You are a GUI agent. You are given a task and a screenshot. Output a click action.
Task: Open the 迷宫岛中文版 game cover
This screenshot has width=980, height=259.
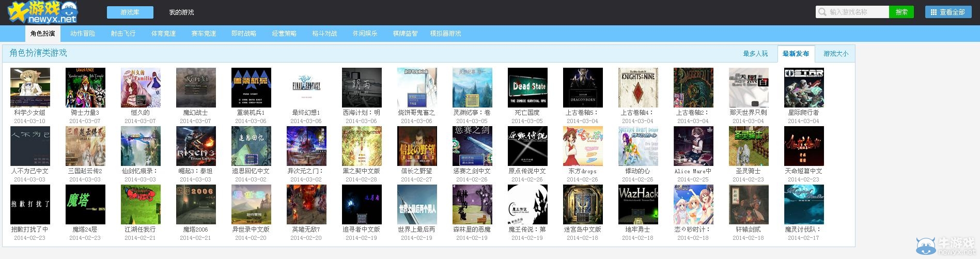(583, 204)
